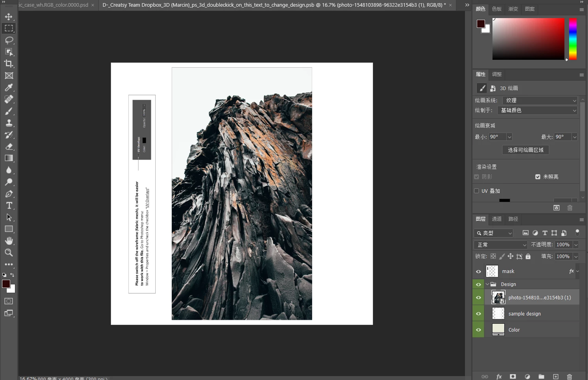Select the Horizontal Type tool
Viewport: 588px width, 380px height.
[x=9, y=205]
